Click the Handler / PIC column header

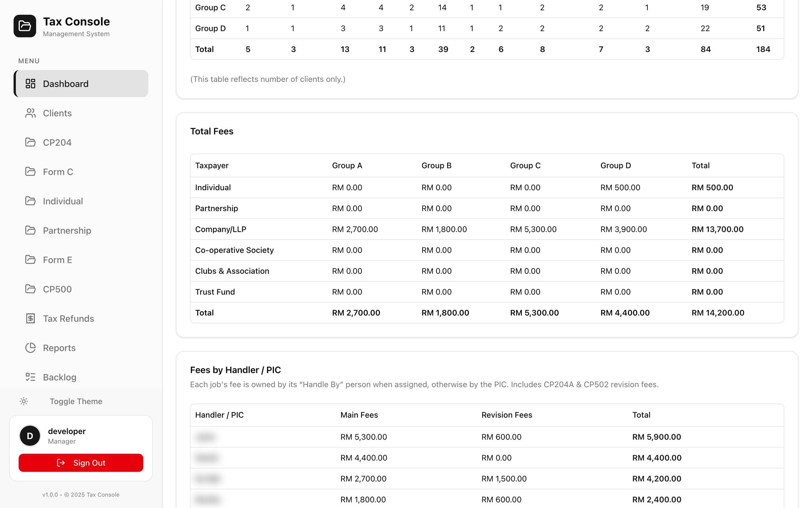(x=219, y=415)
